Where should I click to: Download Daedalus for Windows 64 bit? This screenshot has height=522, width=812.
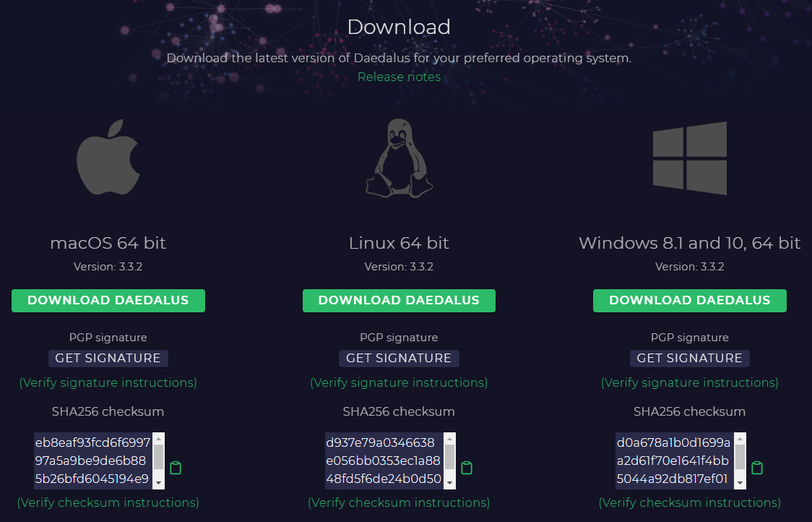click(x=690, y=301)
